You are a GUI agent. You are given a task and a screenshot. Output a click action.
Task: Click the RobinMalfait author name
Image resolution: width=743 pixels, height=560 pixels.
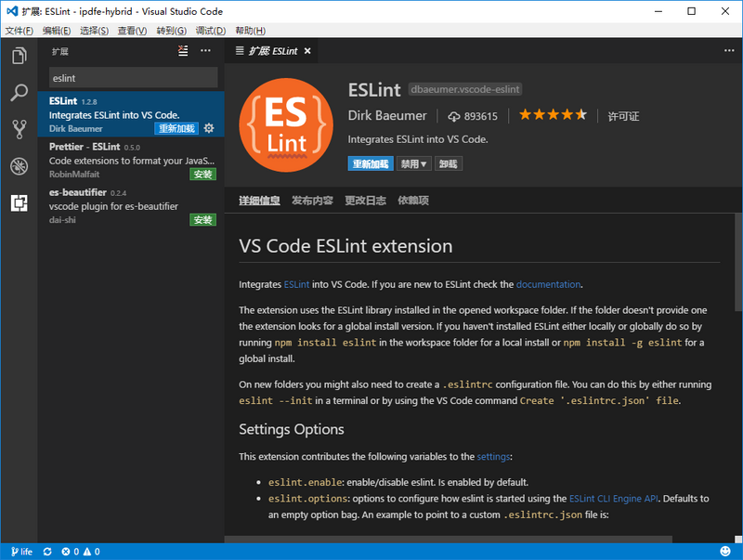tap(74, 175)
